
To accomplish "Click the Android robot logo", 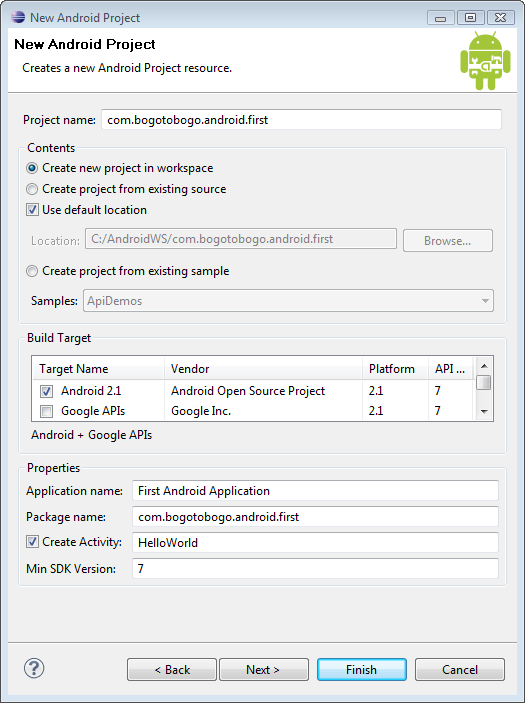I will coord(485,61).
